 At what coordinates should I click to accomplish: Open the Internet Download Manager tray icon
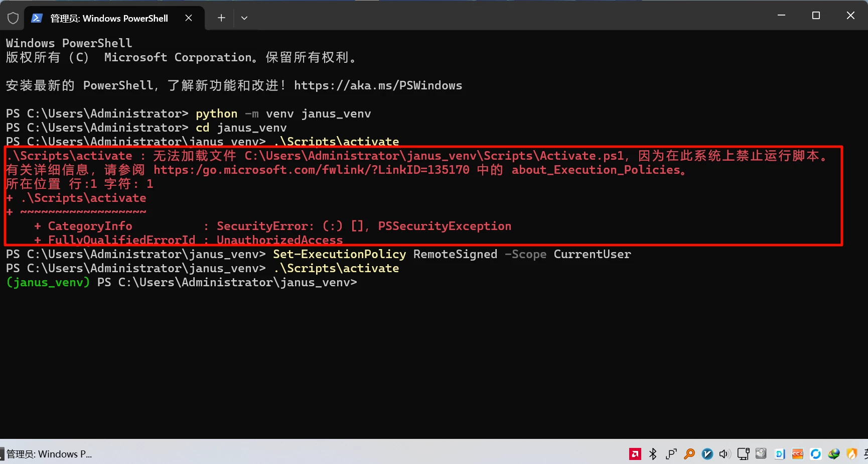point(834,454)
